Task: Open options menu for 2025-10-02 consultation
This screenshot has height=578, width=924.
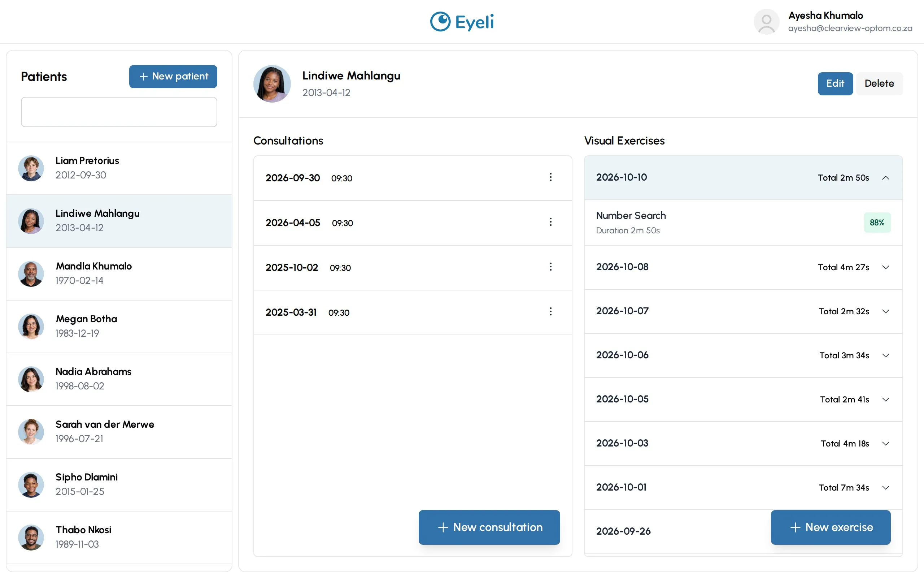Action: [x=550, y=267]
